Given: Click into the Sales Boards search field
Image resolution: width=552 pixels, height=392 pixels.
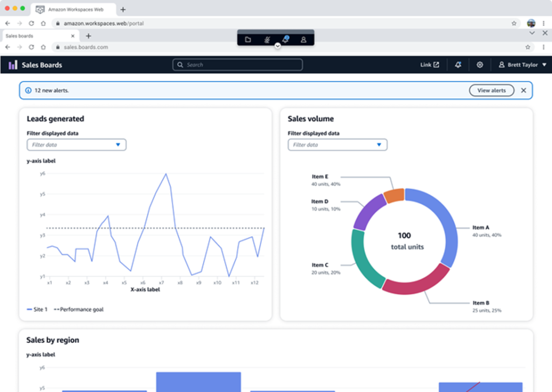Looking at the screenshot, I should point(238,65).
